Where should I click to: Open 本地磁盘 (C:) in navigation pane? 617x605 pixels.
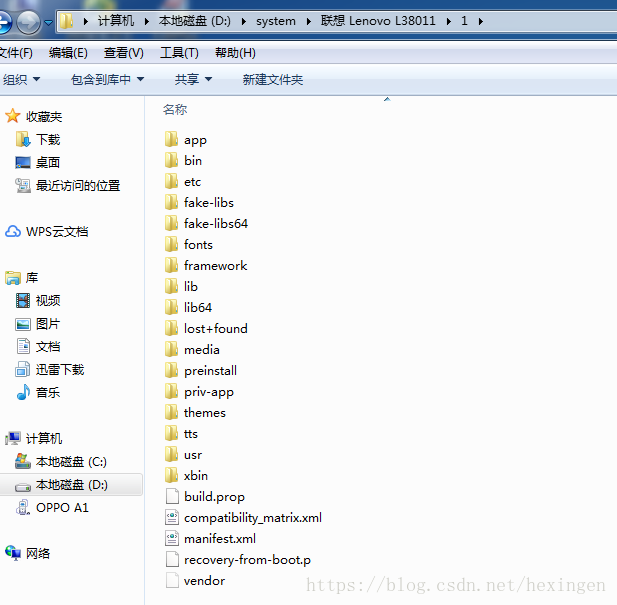(x=71, y=461)
